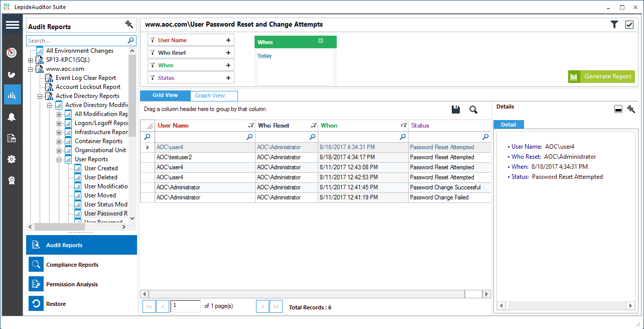Image resolution: width=644 pixels, height=329 pixels.
Task: Expand the SP13-KPC1(SQL) tree node
Action: pos(31,60)
